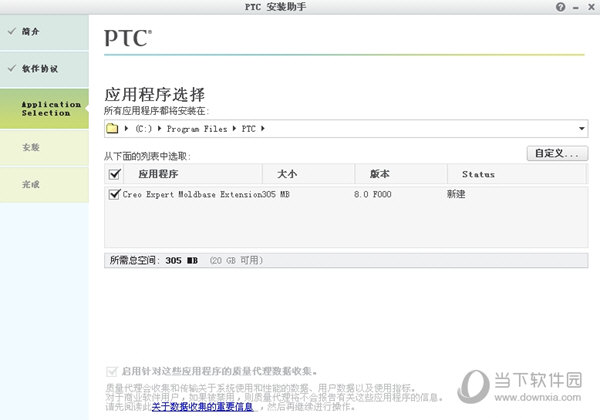Go to 软件协议 step in sidebar
The height and width of the screenshot is (420, 600).
(44, 69)
